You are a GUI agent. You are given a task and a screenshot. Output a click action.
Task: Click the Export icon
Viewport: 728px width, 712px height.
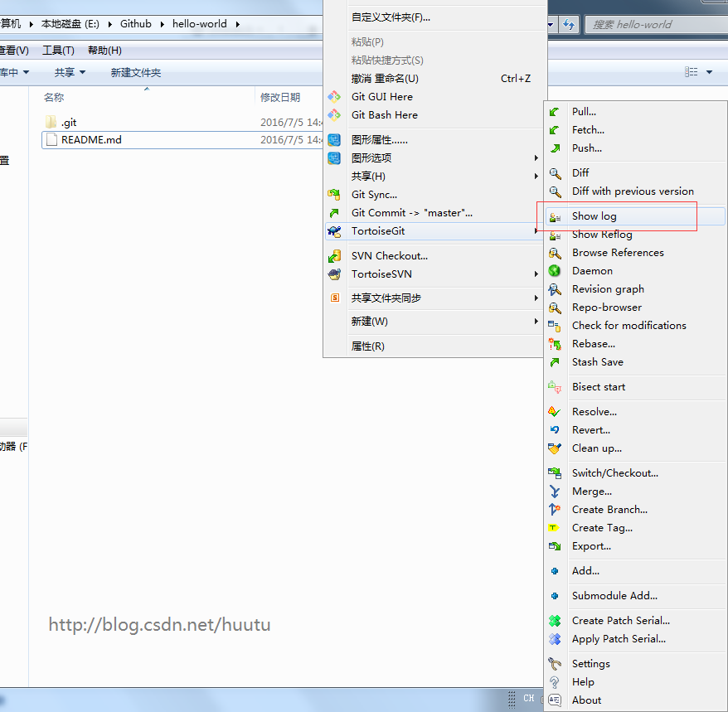(555, 546)
